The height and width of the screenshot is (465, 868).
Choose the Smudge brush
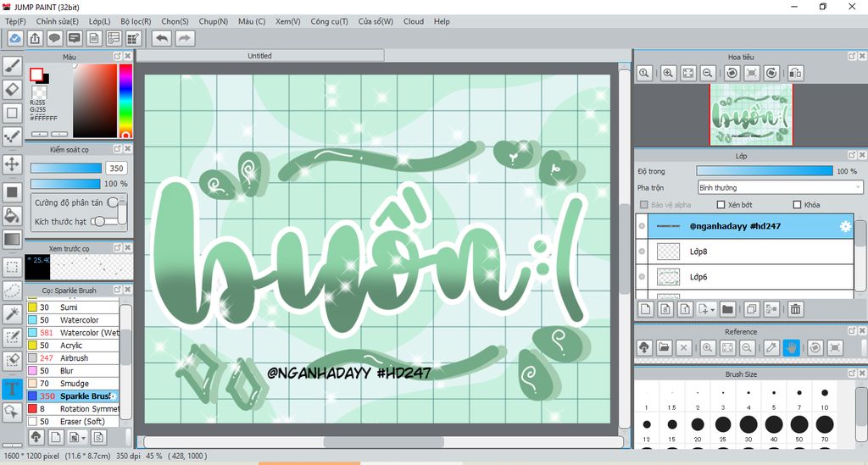(x=73, y=384)
